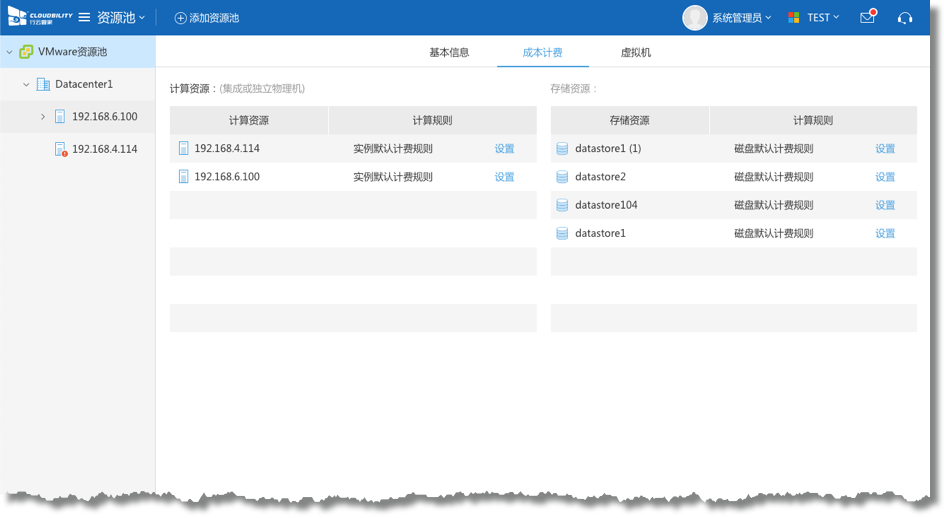Select 192.168.4.114 host in the sidebar tree

(x=104, y=149)
